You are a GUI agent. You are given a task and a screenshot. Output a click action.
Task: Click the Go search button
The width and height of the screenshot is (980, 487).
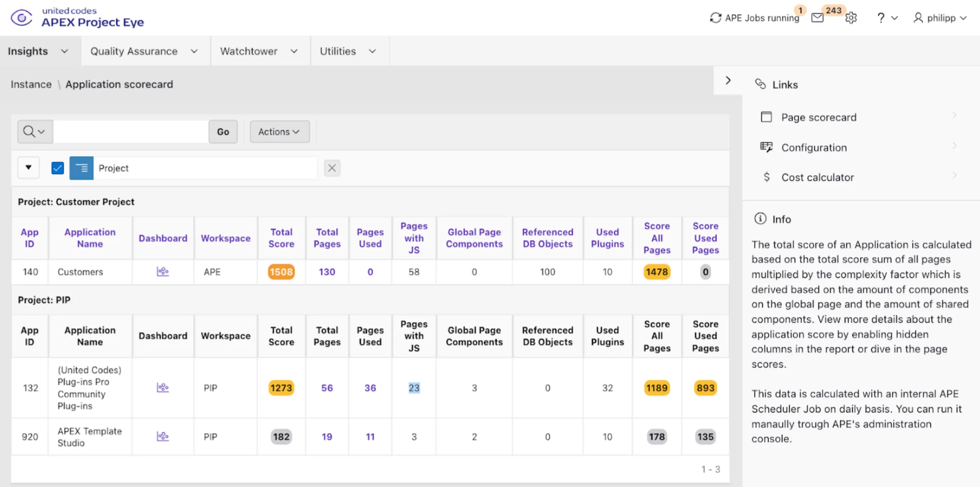click(223, 131)
